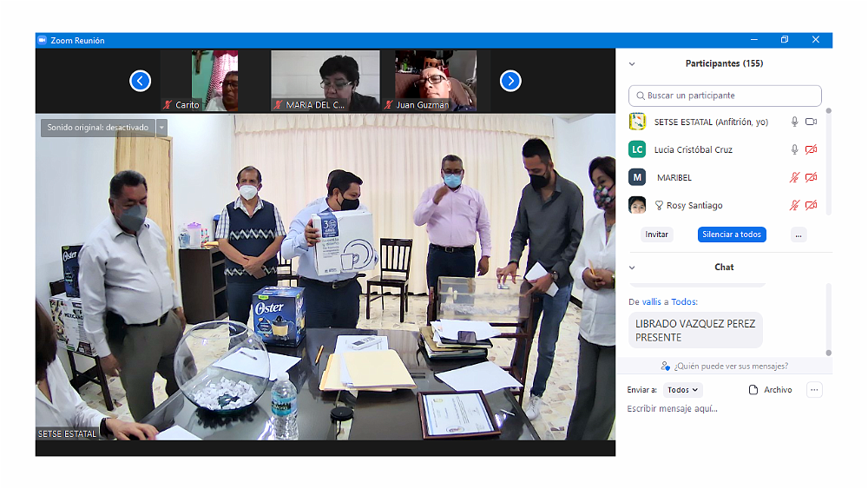Collapse the Chat panel chevron
The height and width of the screenshot is (489, 868).
[x=632, y=268]
